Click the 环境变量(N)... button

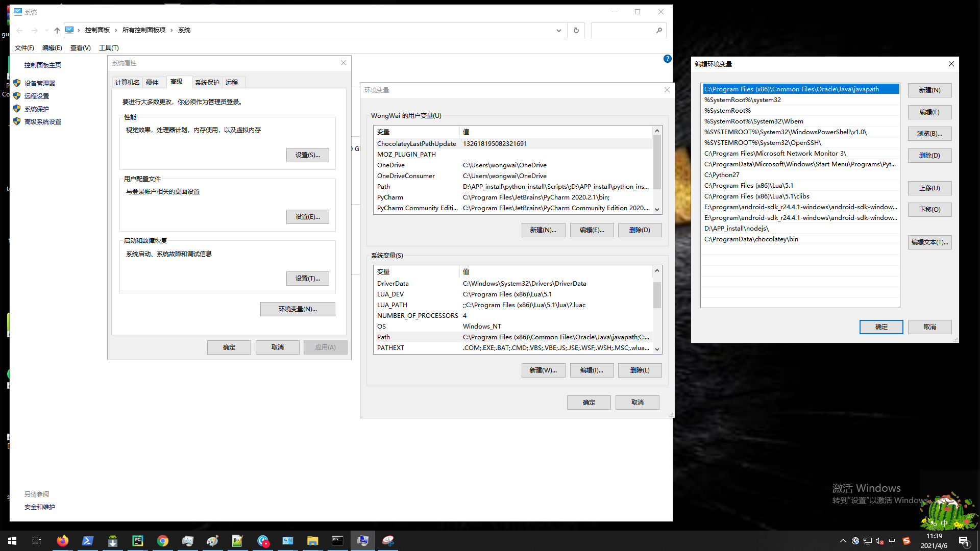(x=298, y=309)
